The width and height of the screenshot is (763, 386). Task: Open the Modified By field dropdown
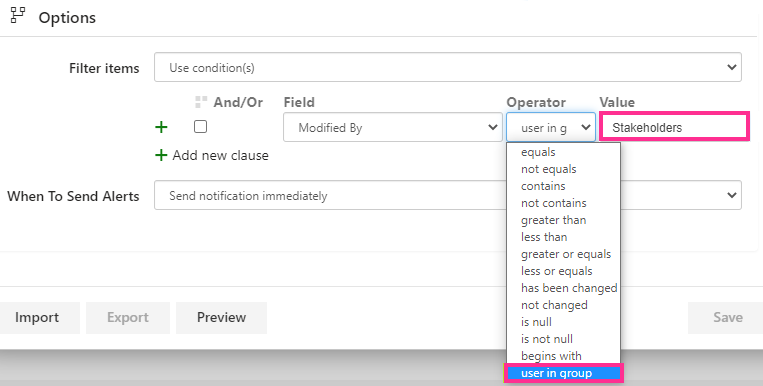click(393, 128)
